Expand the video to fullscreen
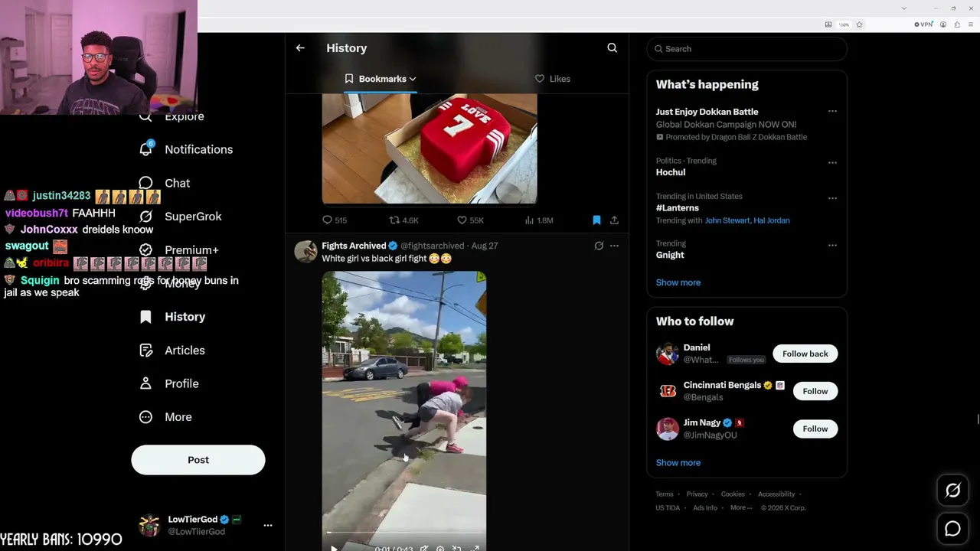The image size is (980, 551). (x=475, y=548)
